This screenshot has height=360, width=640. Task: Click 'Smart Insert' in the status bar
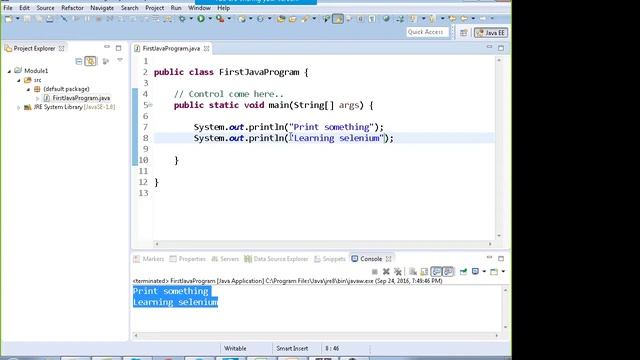coord(292,349)
